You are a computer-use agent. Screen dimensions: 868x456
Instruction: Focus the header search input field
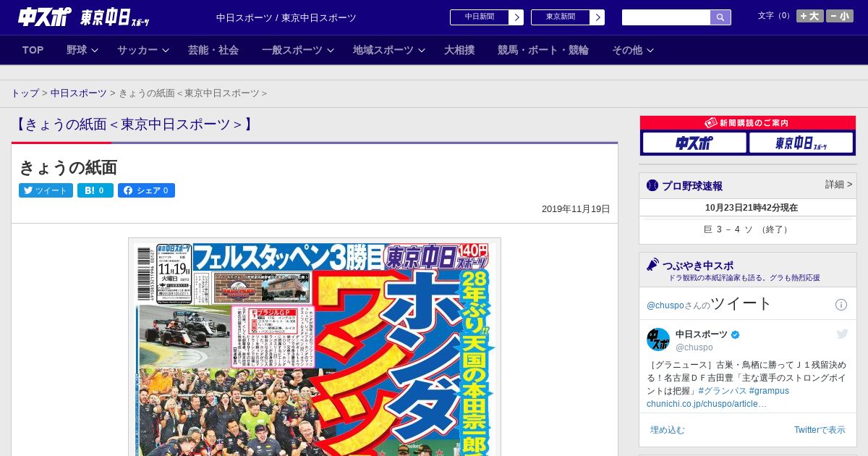point(666,17)
